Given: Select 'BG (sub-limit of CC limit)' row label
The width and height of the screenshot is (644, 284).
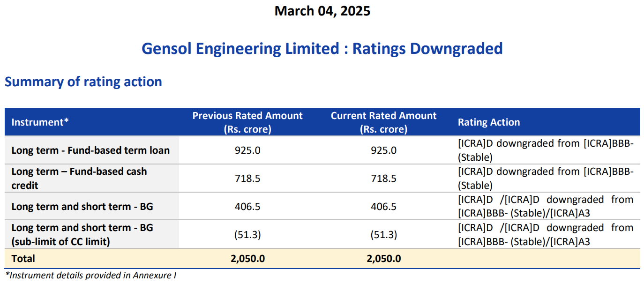Looking at the screenshot, I should pyautogui.click(x=82, y=235).
